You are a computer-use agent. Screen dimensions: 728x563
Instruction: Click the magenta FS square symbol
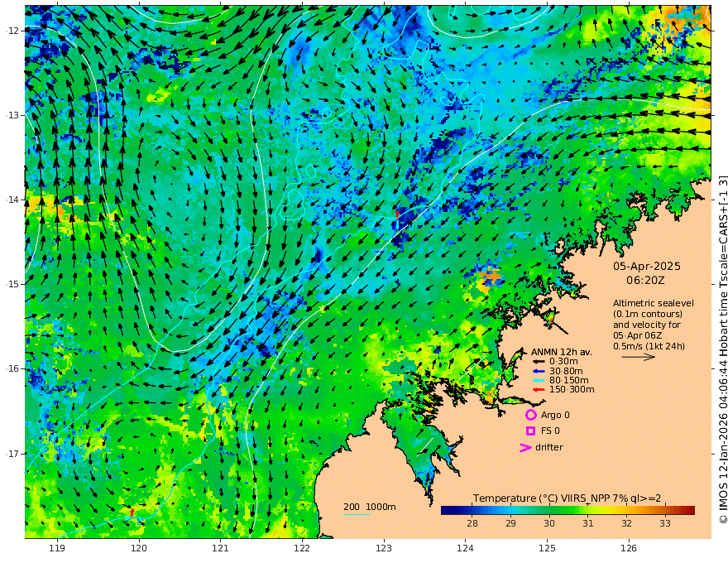(530, 431)
